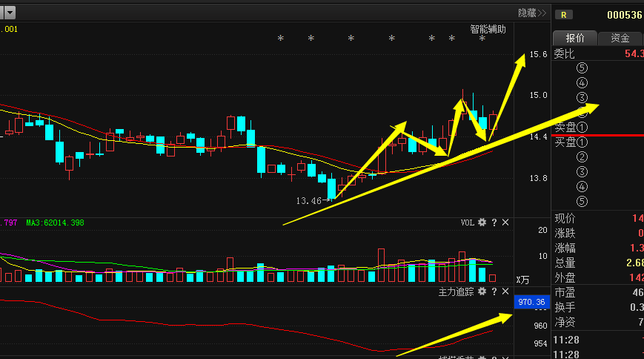Switch to the 资金 tab
Viewport: 644px width, 359px height.
620,38
